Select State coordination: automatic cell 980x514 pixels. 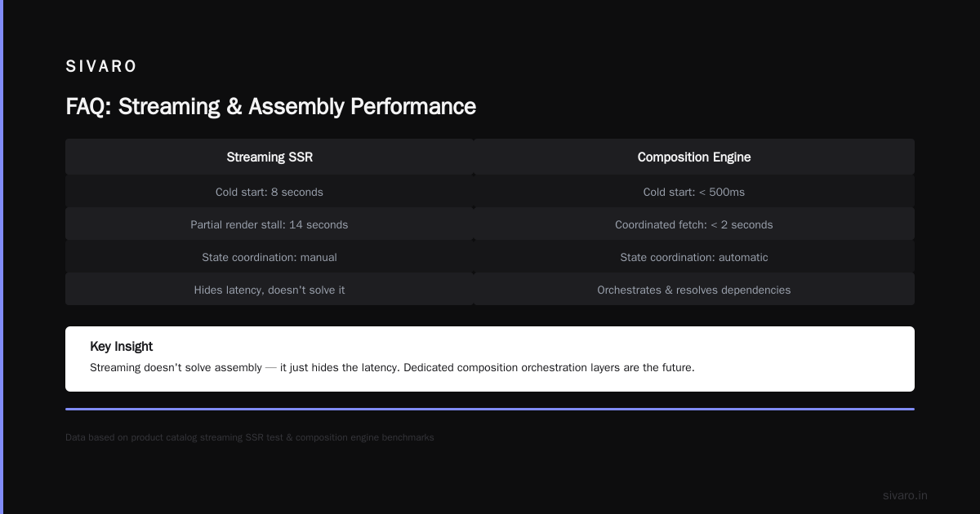pyautogui.click(x=694, y=257)
